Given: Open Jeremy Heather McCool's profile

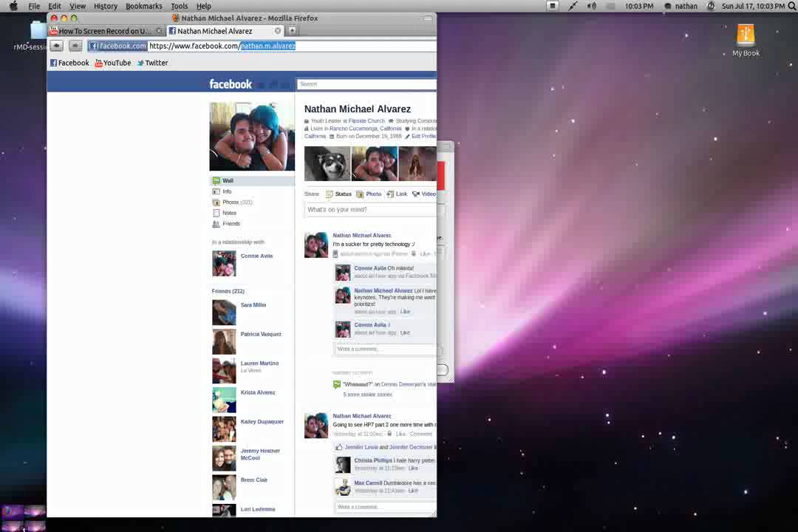Looking at the screenshot, I should tap(260, 454).
